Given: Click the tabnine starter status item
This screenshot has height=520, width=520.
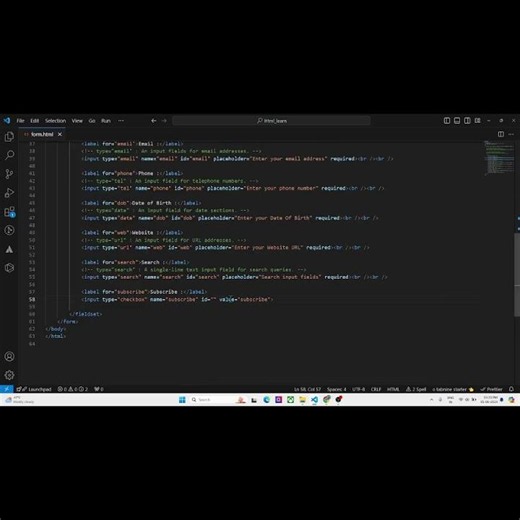Looking at the screenshot, I should coord(453,389).
